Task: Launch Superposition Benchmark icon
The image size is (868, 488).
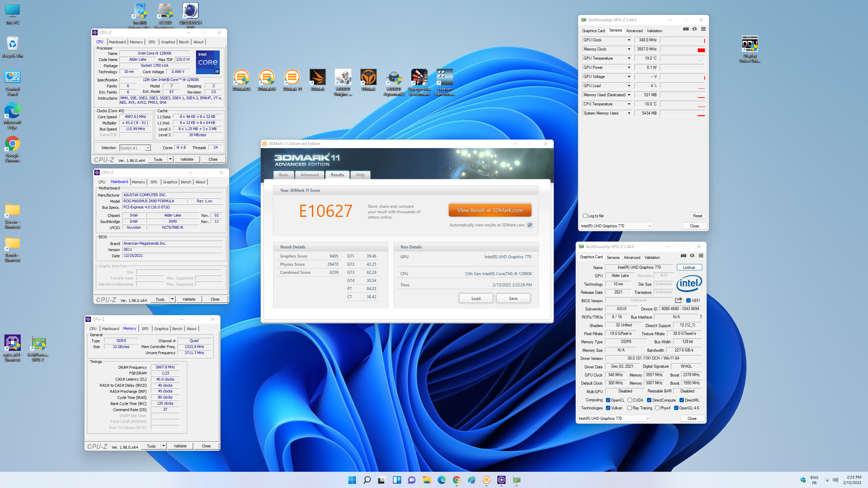Action: pos(419,82)
